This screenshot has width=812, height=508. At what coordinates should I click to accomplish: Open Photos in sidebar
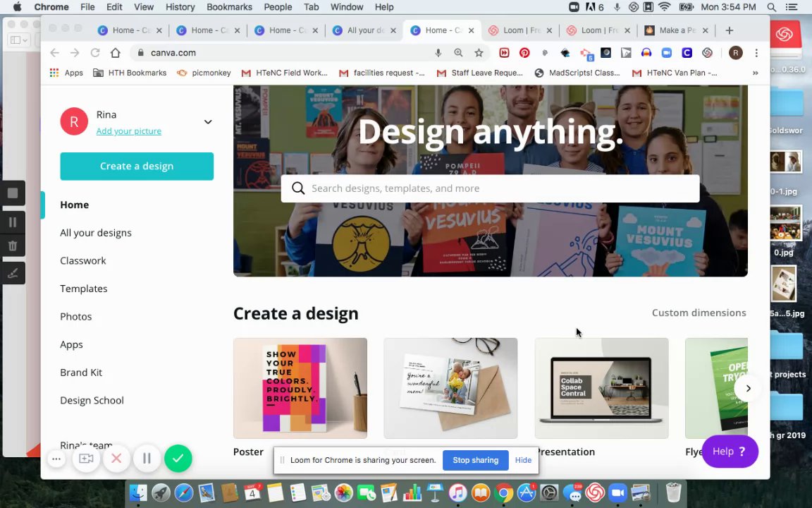75,317
